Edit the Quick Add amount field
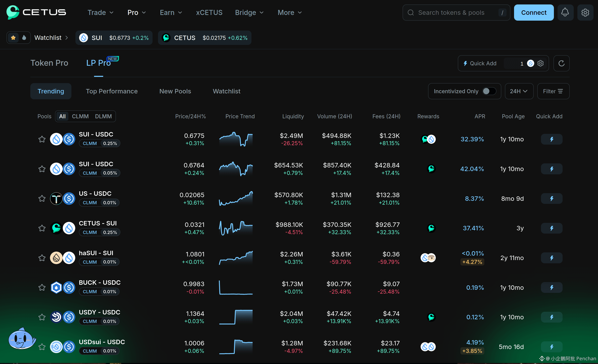598x364 pixels. [x=514, y=63]
